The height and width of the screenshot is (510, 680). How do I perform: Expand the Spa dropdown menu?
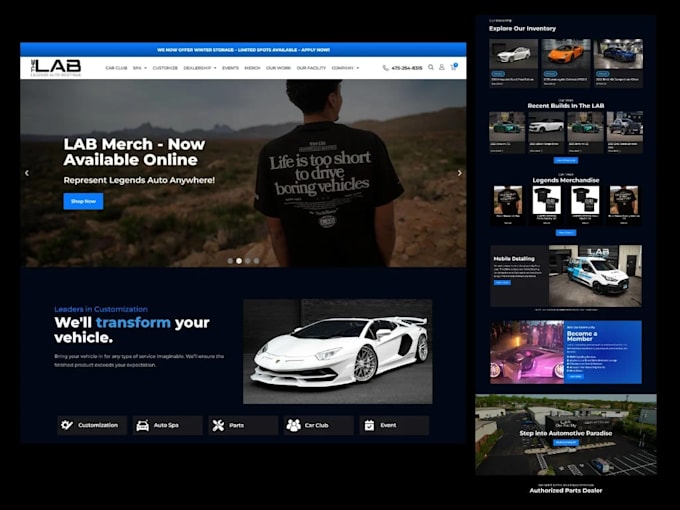[140, 68]
